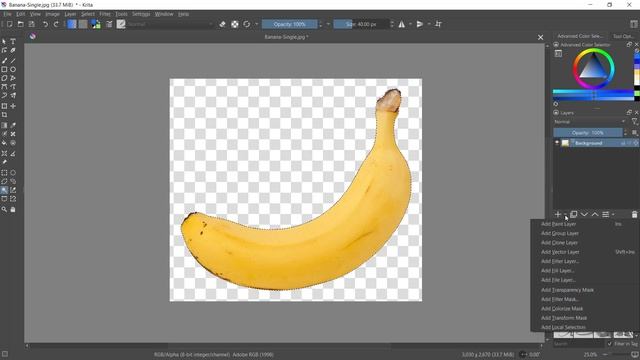
Task: Open the Settings menu
Action: coord(141,14)
